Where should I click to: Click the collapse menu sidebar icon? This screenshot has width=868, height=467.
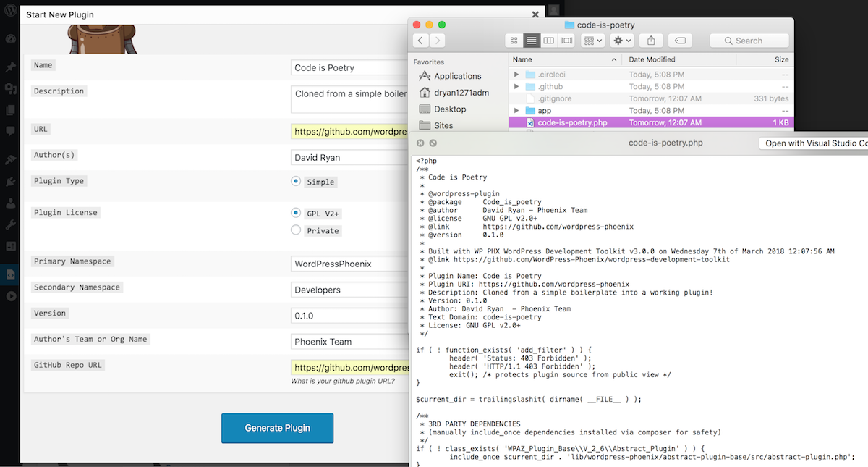pyautogui.click(x=10, y=296)
